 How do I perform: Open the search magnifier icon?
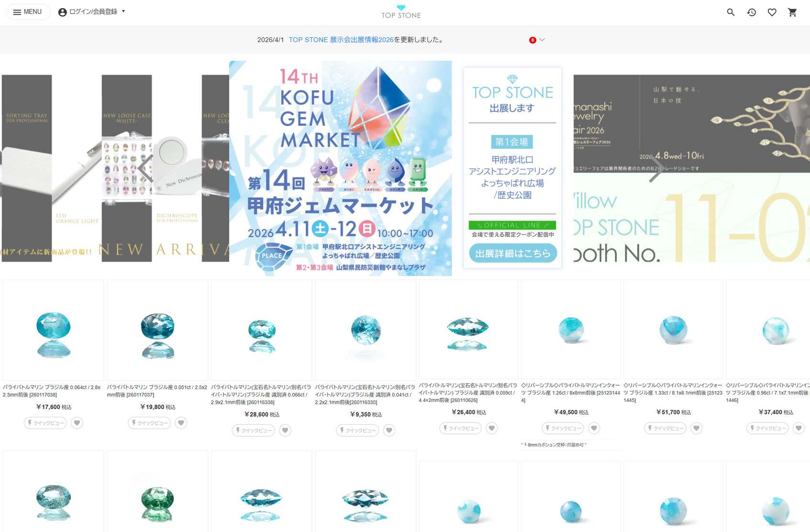[x=731, y=12]
